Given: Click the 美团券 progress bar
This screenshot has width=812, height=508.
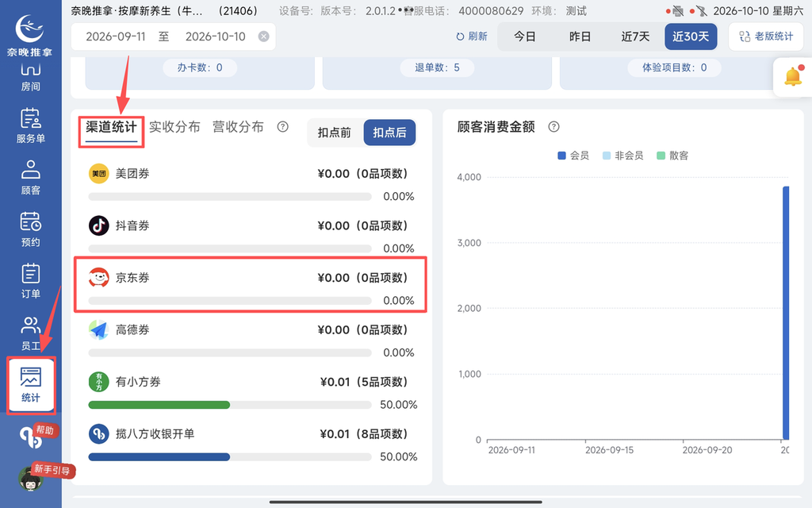Looking at the screenshot, I should (x=230, y=197).
